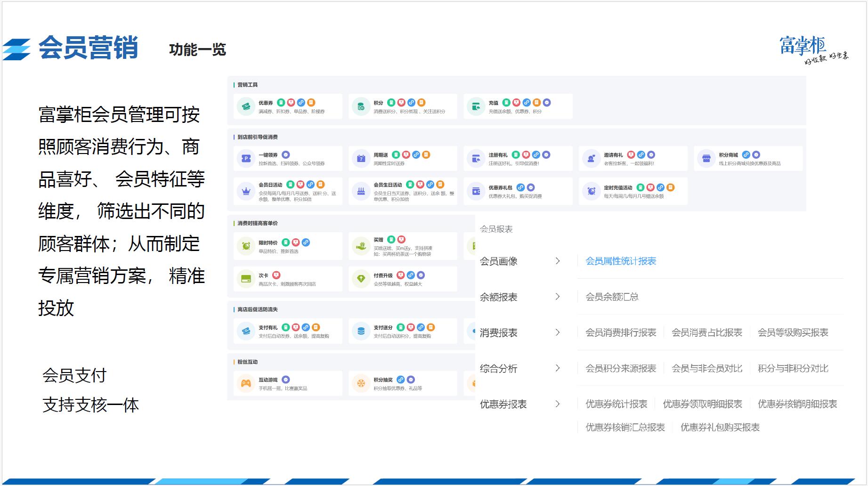
Task: Click 优惠券核销汇总报表 link
Action: [x=625, y=427]
